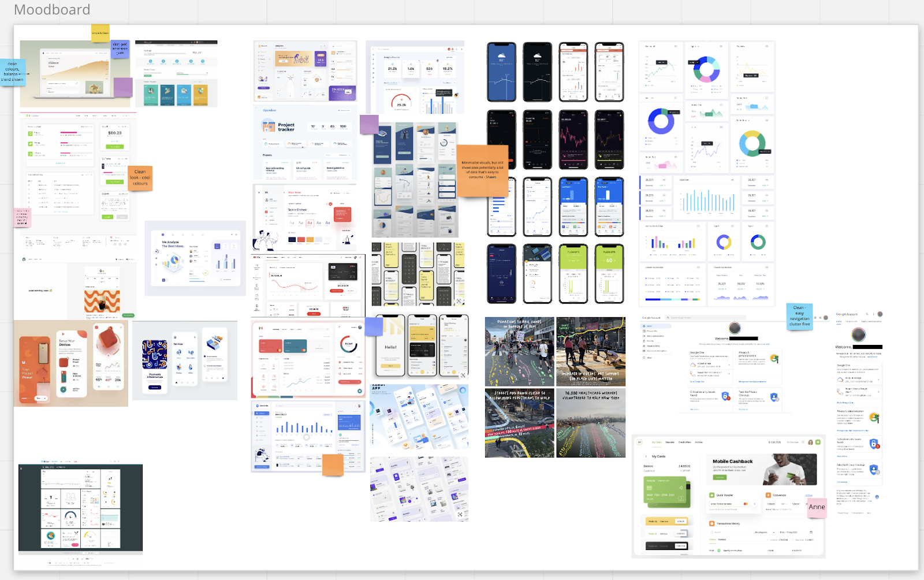This screenshot has height=580, width=924.
Task: Click the 'Minimalist visuals' orange sticky note
Action: 482,170
